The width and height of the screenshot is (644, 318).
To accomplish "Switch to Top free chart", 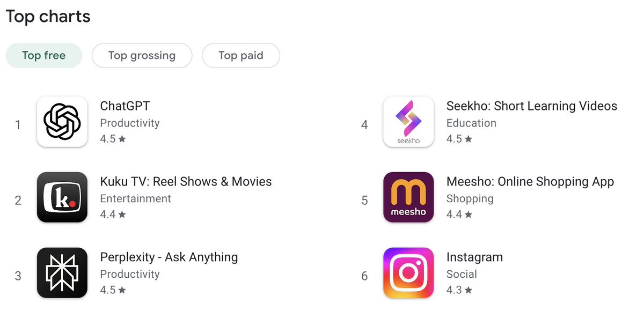I will coord(44,55).
